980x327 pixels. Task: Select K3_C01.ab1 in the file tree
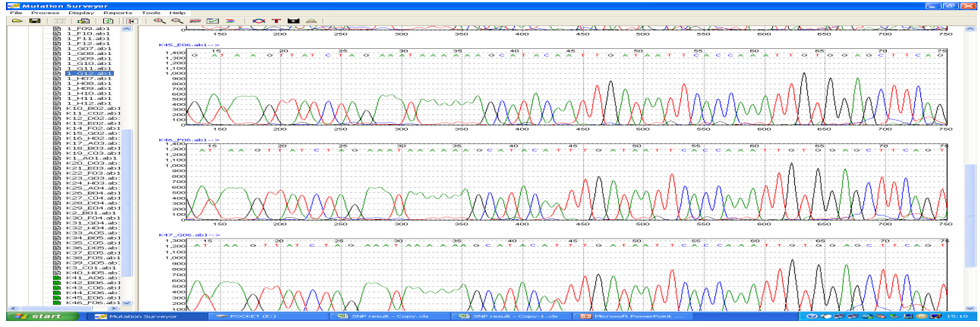point(91,267)
